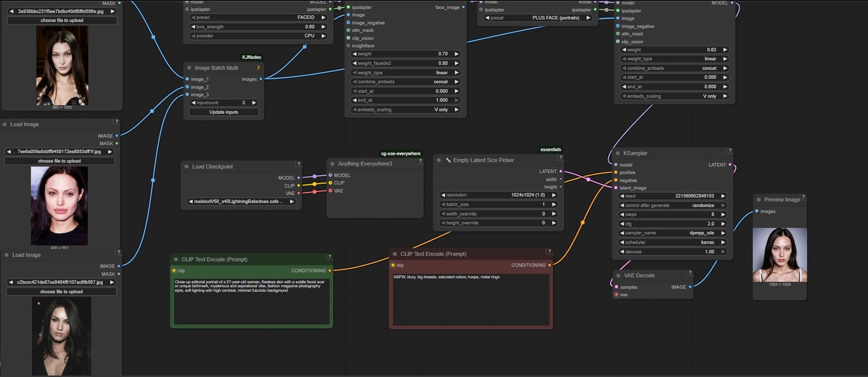Open the c2bccc421de87 image file dropdown

click(x=61, y=283)
